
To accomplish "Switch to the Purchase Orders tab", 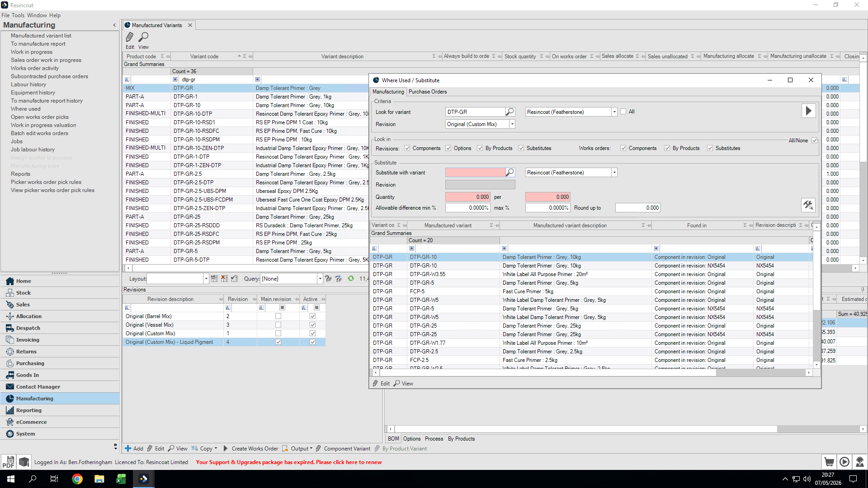I will coord(428,92).
